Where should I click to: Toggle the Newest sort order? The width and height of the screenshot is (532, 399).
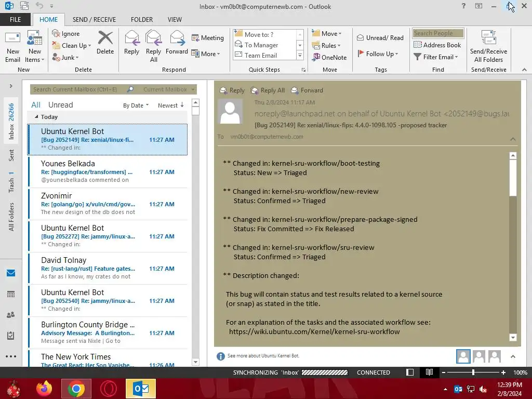(x=170, y=105)
